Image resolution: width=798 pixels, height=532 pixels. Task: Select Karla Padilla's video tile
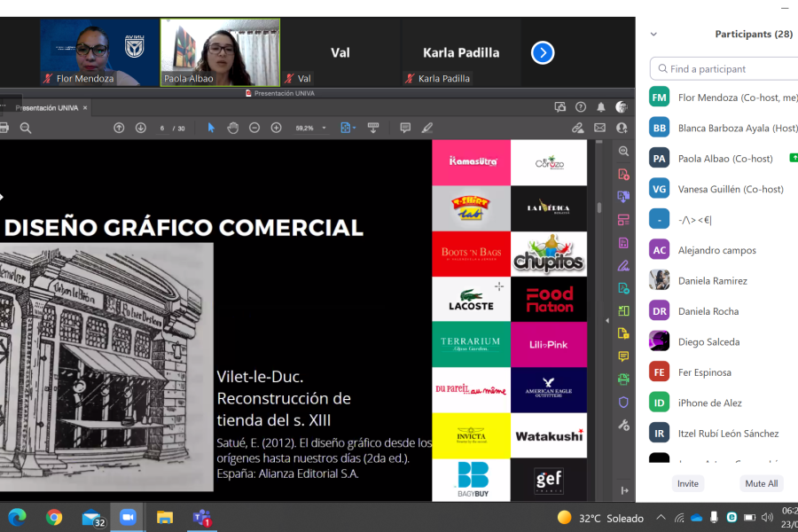coord(461,52)
